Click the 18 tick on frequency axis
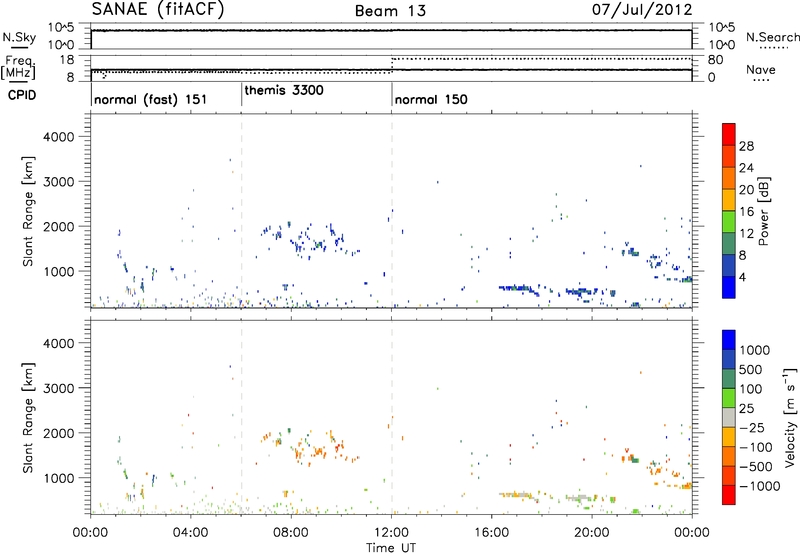The width and height of the screenshot is (800, 554). [x=66, y=60]
